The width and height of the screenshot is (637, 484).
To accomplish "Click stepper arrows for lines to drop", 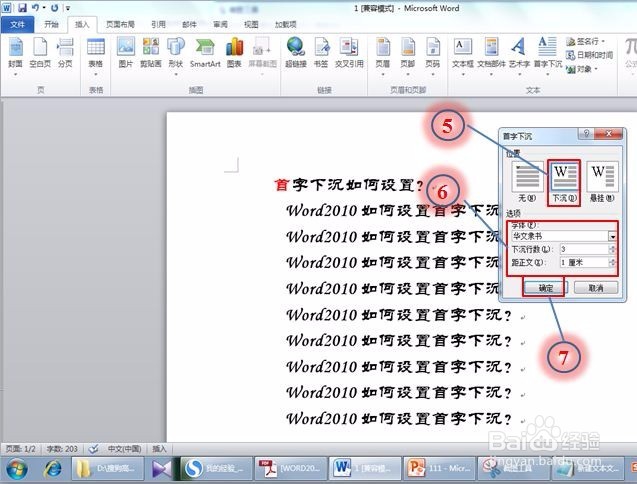I will (x=612, y=249).
